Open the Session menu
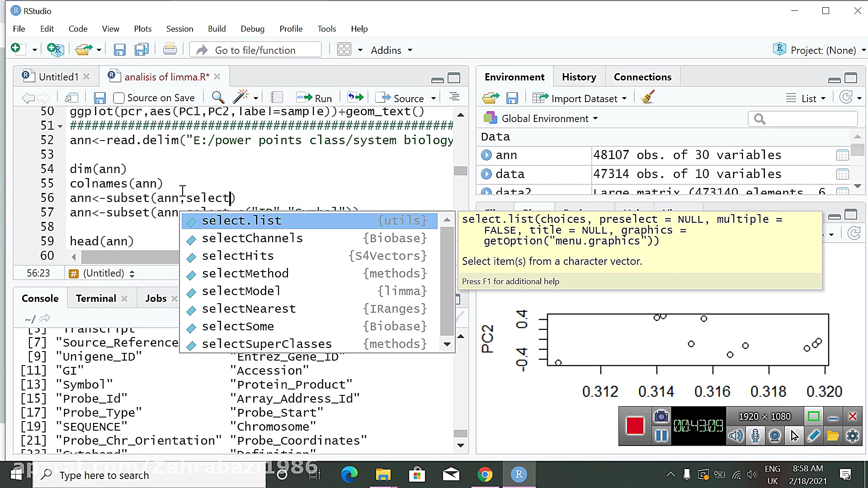This screenshot has width=868, height=488. pos(179,29)
